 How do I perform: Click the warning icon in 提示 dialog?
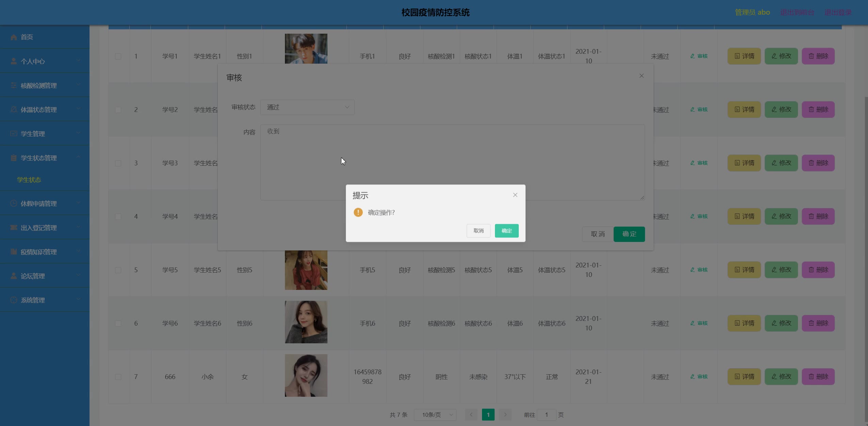(x=358, y=212)
